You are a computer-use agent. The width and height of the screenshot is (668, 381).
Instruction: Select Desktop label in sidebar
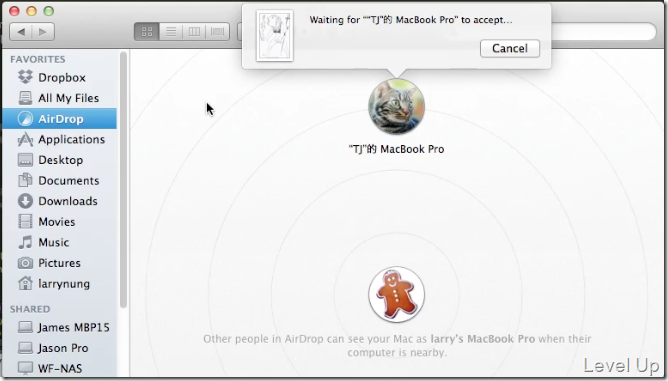pos(60,160)
